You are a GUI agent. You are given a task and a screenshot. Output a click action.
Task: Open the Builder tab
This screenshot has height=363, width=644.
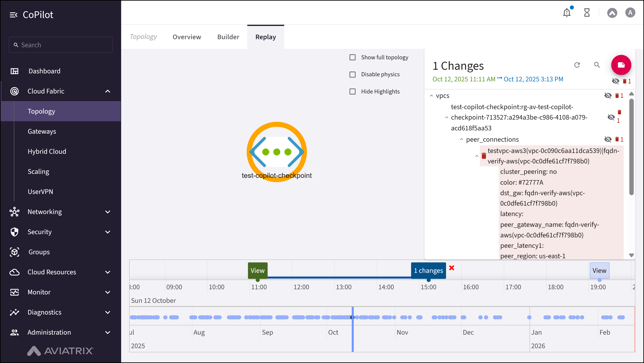(228, 37)
